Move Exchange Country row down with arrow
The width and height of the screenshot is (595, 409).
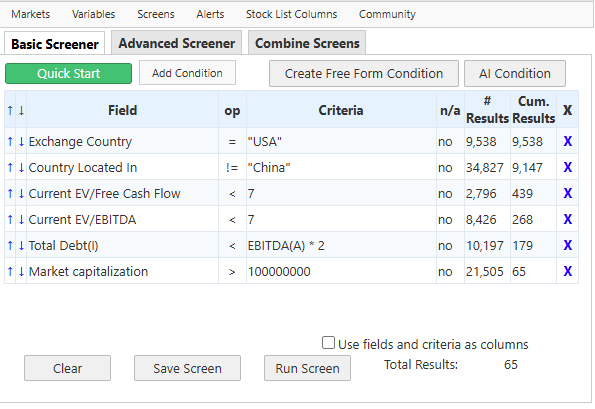[x=21, y=142]
